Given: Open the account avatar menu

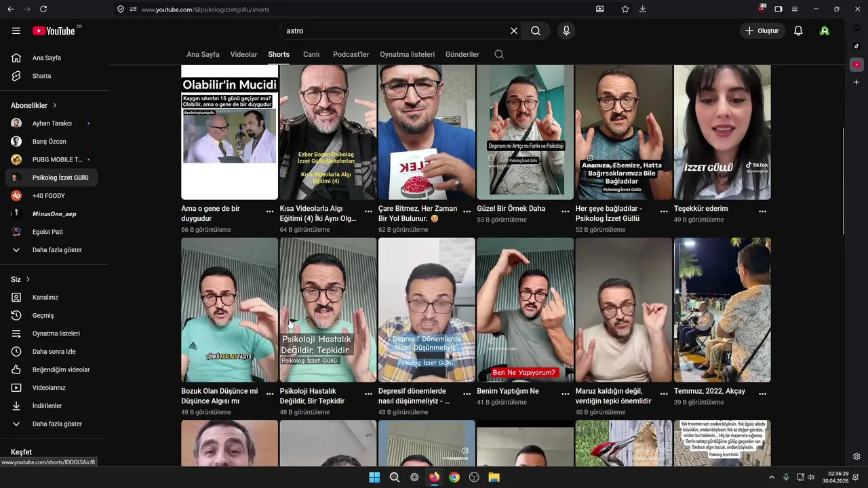Looking at the screenshot, I should [825, 30].
